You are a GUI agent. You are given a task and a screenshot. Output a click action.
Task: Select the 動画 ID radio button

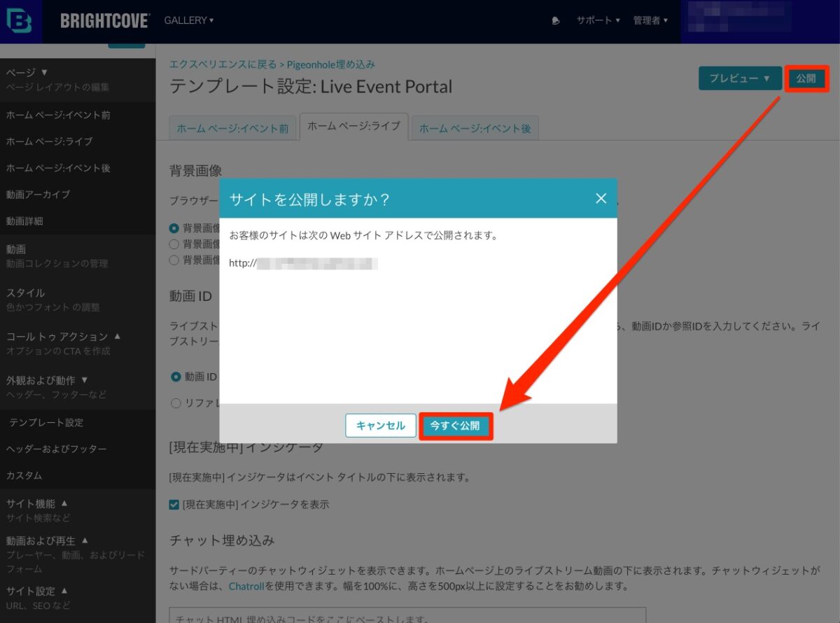pyautogui.click(x=176, y=377)
